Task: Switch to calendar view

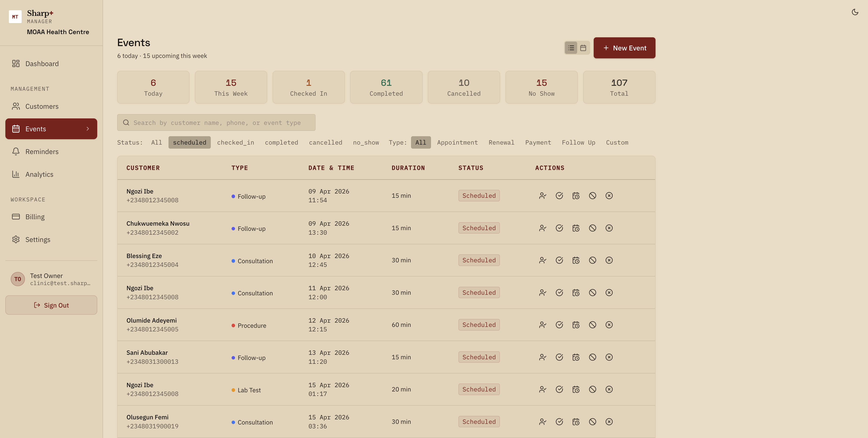Action: [x=583, y=48]
